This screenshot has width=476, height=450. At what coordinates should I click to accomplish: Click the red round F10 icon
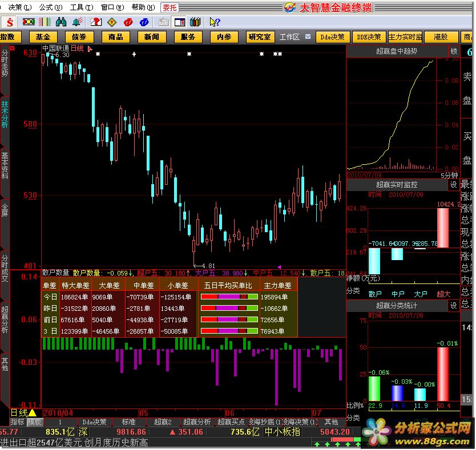128,22
